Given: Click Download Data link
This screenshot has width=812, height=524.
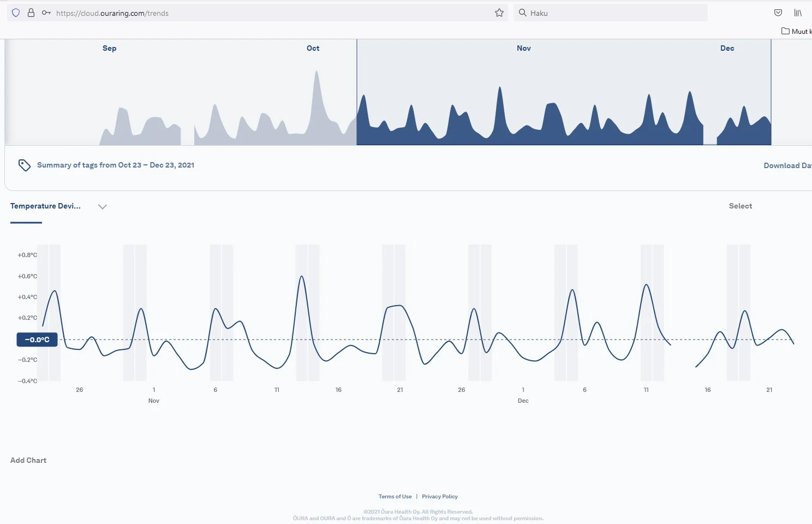Looking at the screenshot, I should [x=787, y=165].
